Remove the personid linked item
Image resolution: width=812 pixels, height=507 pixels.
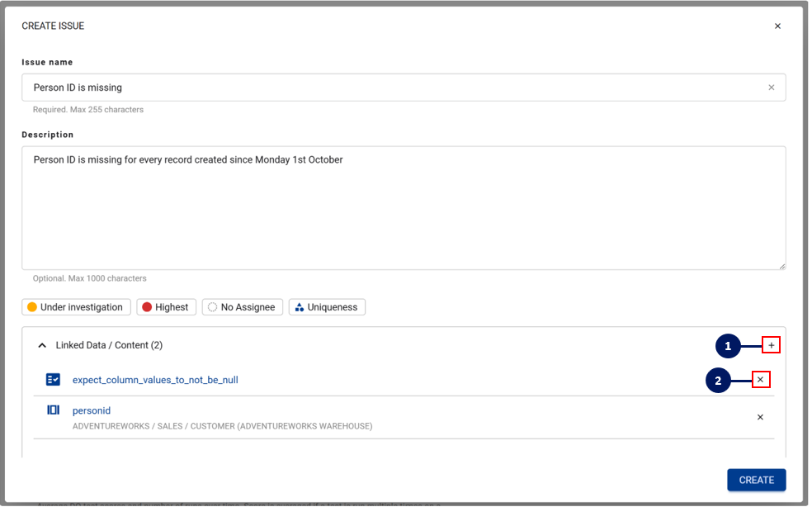click(760, 417)
